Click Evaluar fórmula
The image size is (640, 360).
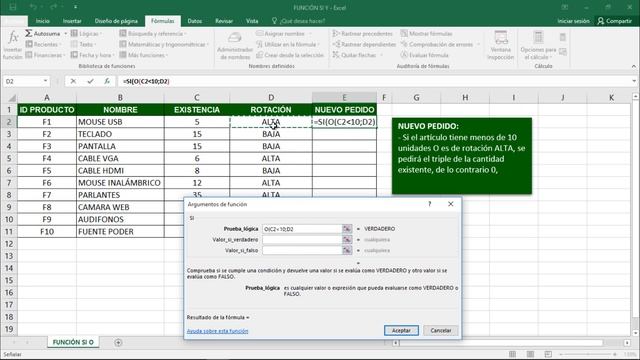(424, 55)
